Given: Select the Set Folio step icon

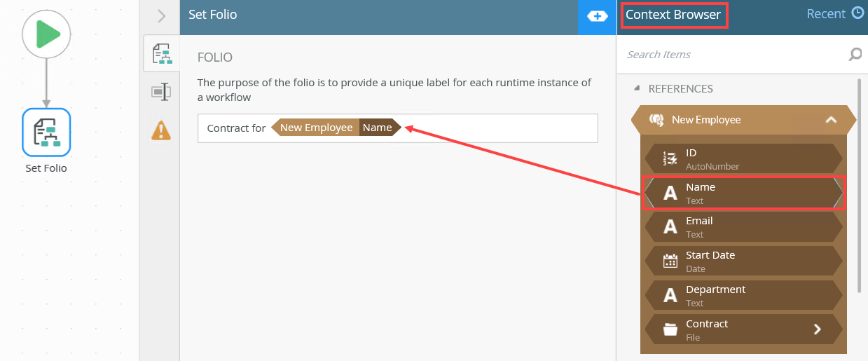Looking at the screenshot, I should (46, 132).
